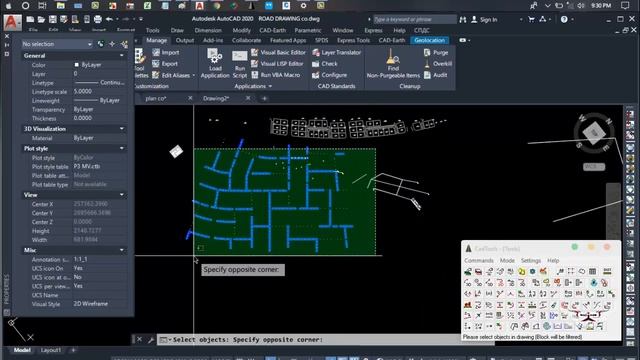
Task: Click the Quick Select icon in Properties
Action: pos(124,44)
